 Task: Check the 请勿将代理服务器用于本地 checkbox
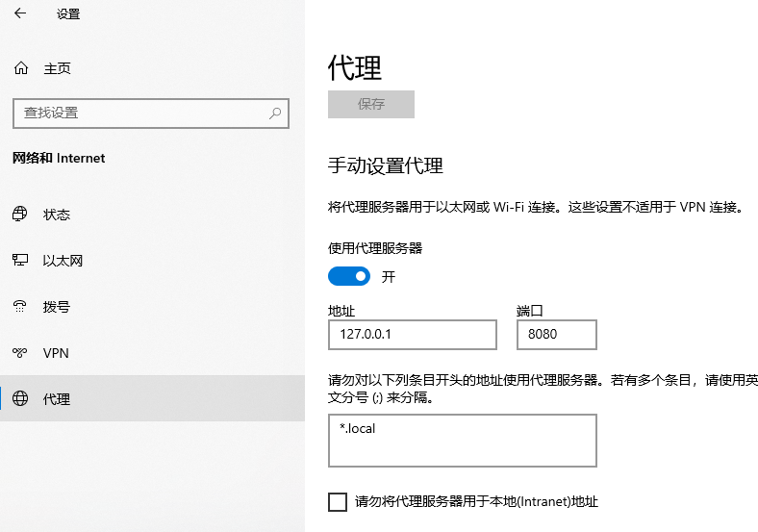[338, 502]
